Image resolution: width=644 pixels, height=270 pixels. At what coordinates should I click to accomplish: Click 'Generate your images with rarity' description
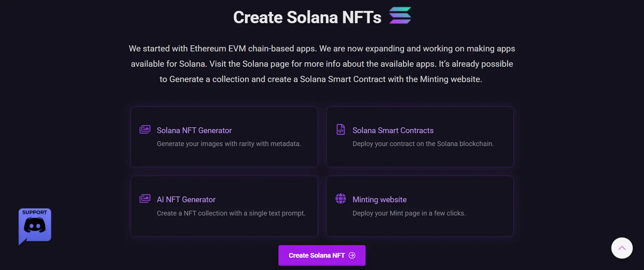pyautogui.click(x=229, y=144)
